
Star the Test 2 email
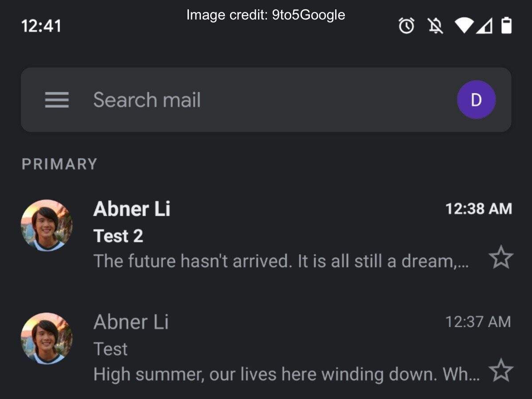(x=501, y=257)
